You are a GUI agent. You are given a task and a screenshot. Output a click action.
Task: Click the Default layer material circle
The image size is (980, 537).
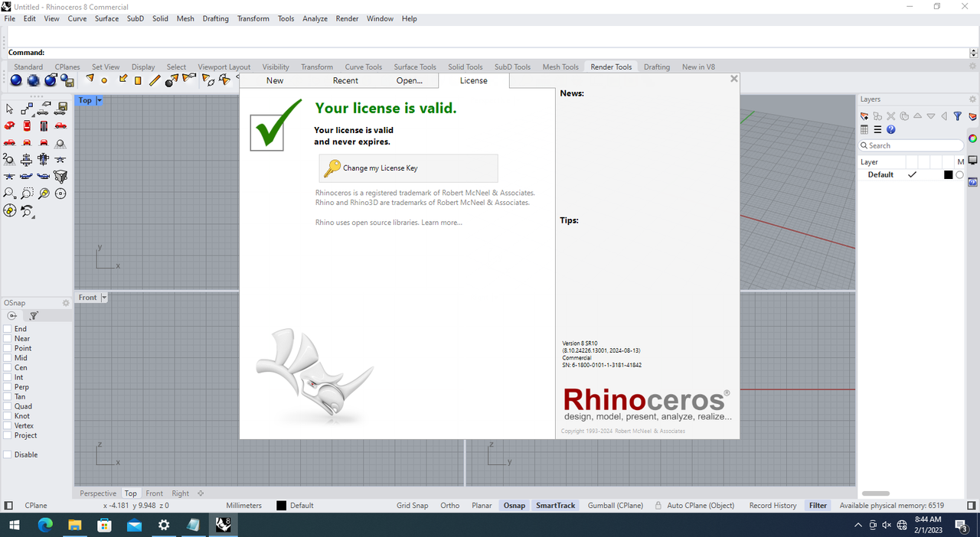[x=960, y=175]
